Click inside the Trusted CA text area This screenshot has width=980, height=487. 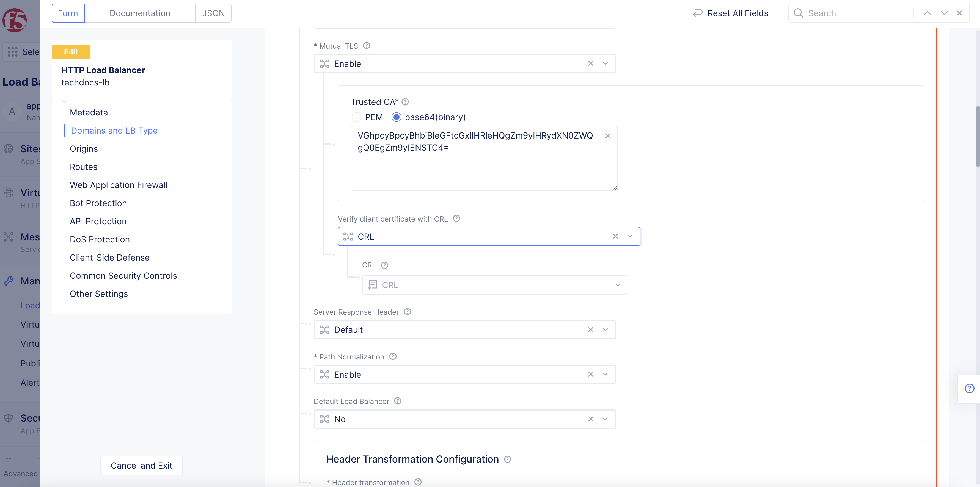click(x=483, y=159)
